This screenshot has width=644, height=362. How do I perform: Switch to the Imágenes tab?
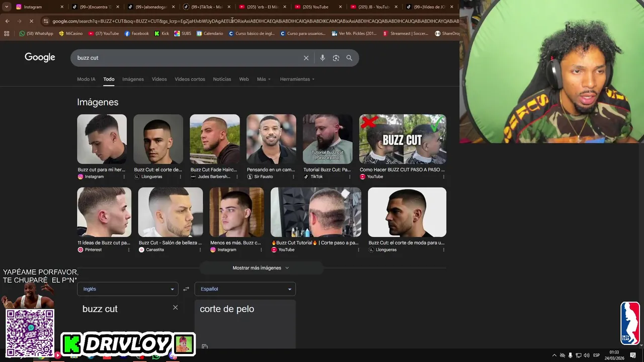[x=133, y=79]
